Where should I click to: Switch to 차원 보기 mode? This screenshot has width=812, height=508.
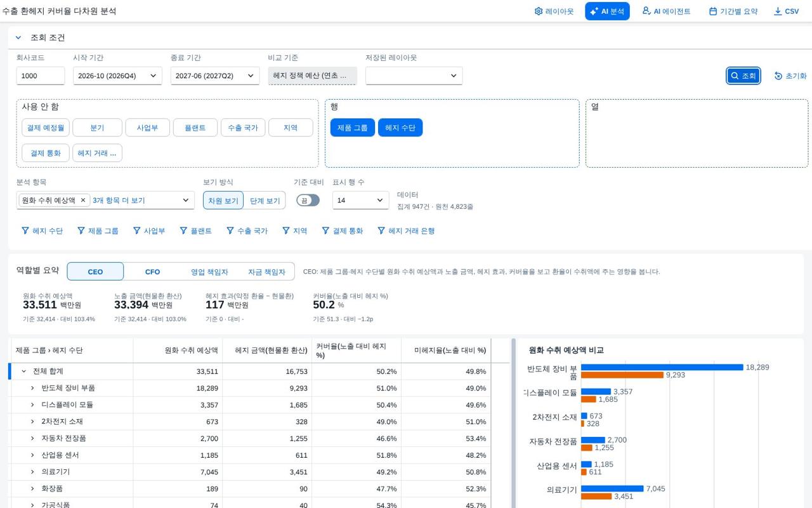point(223,201)
